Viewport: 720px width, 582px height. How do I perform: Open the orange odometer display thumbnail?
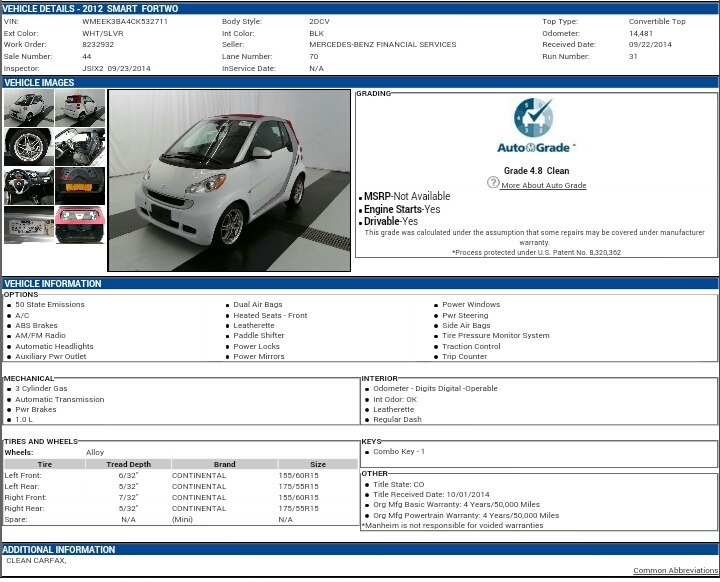pos(80,186)
